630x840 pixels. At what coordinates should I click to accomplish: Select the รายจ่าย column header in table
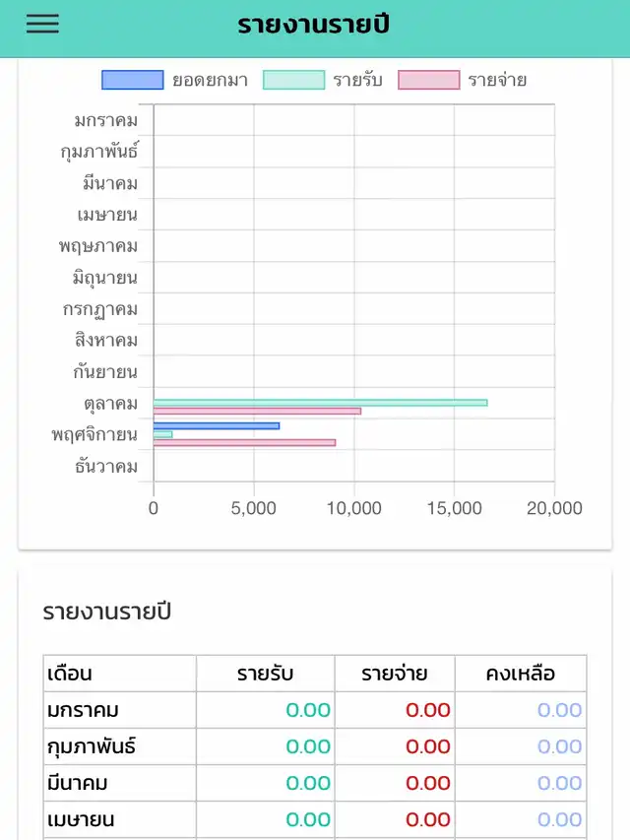394,674
